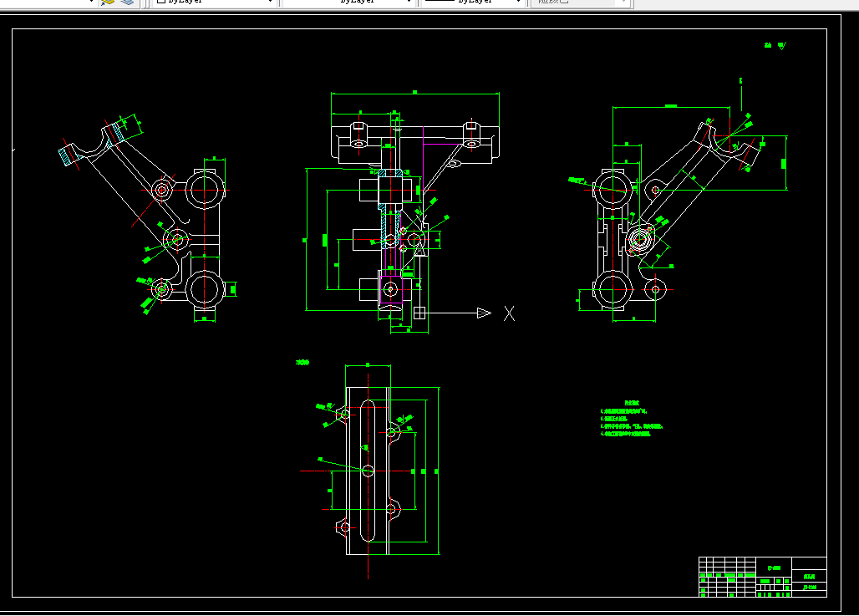
Task: Click the UCS X axis label
Action: tap(509, 313)
